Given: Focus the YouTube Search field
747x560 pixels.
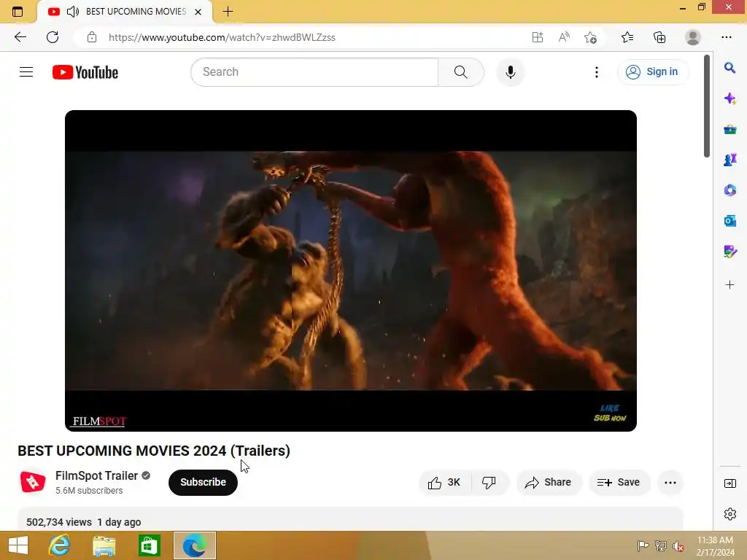Looking at the screenshot, I should [x=314, y=72].
